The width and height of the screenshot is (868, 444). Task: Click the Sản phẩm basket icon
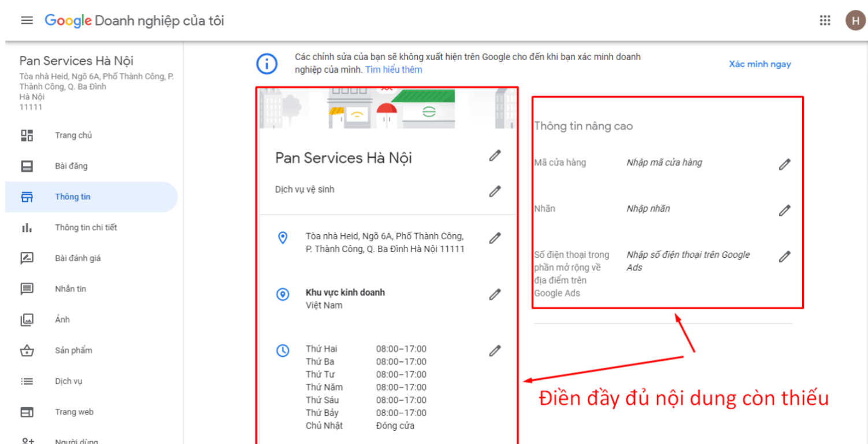27,350
